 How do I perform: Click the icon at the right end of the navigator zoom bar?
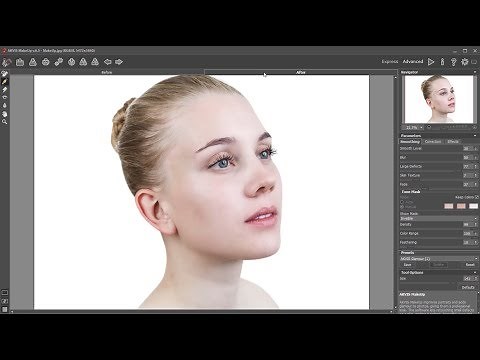[474, 127]
